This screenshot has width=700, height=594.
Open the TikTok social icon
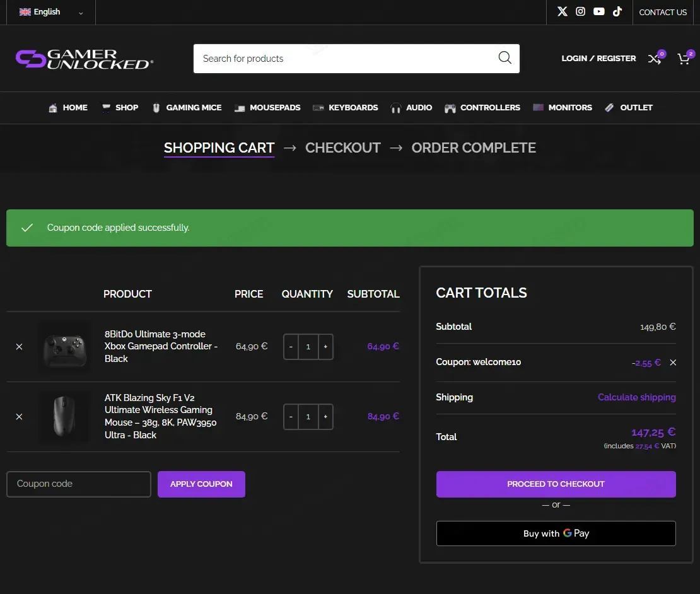(617, 11)
